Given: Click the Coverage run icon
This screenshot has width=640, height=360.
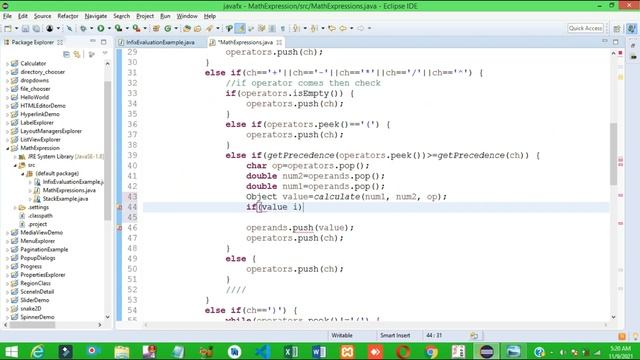Looking at the screenshot, I should click(118, 29).
